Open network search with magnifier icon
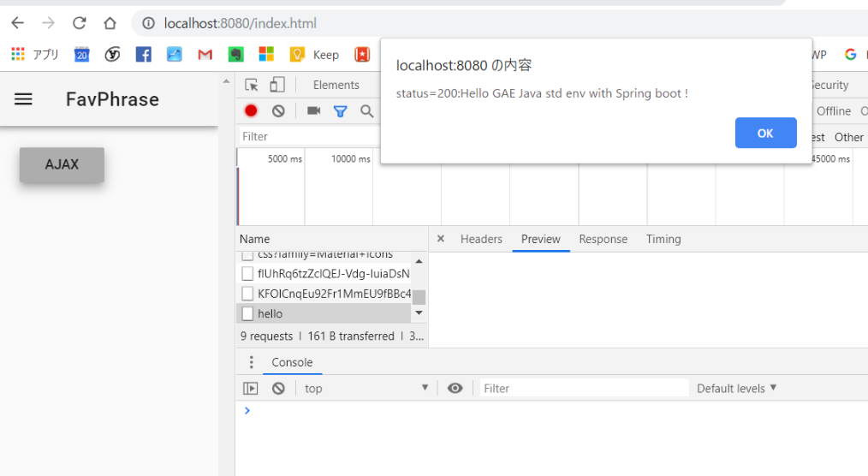The width and height of the screenshot is (868, 476). click(x=366, y=110)
